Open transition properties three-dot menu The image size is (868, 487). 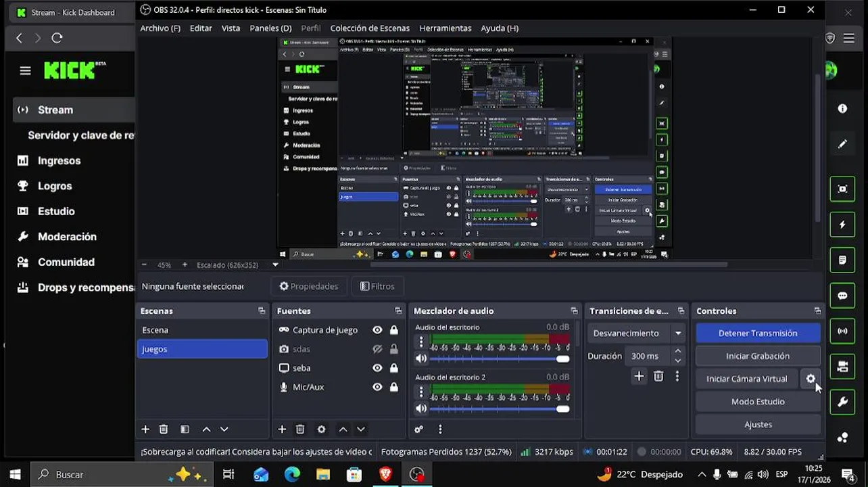[677, 377]
